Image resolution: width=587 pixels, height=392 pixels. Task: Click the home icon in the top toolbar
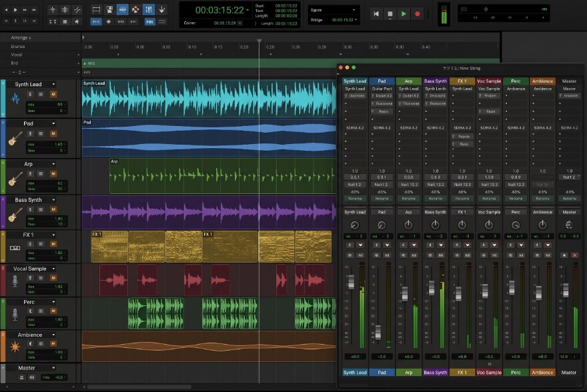[x=76, y=22]
